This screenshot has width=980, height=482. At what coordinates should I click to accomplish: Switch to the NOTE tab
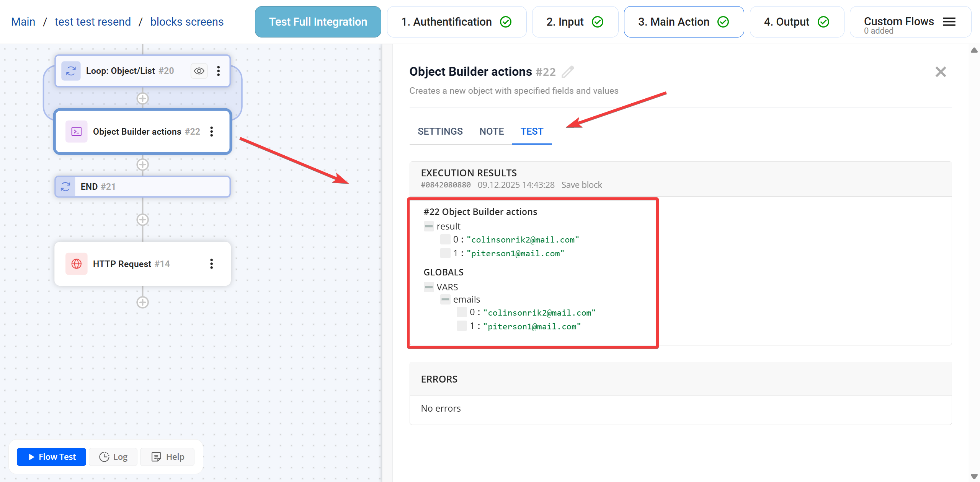492,131
